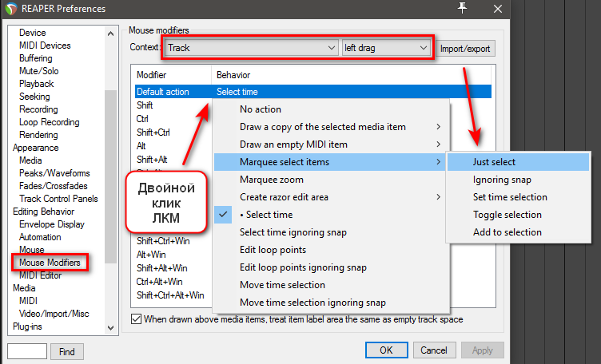The image size is (601, 364).
Task: Toggle the item label area checkbox
Action: 136,318
